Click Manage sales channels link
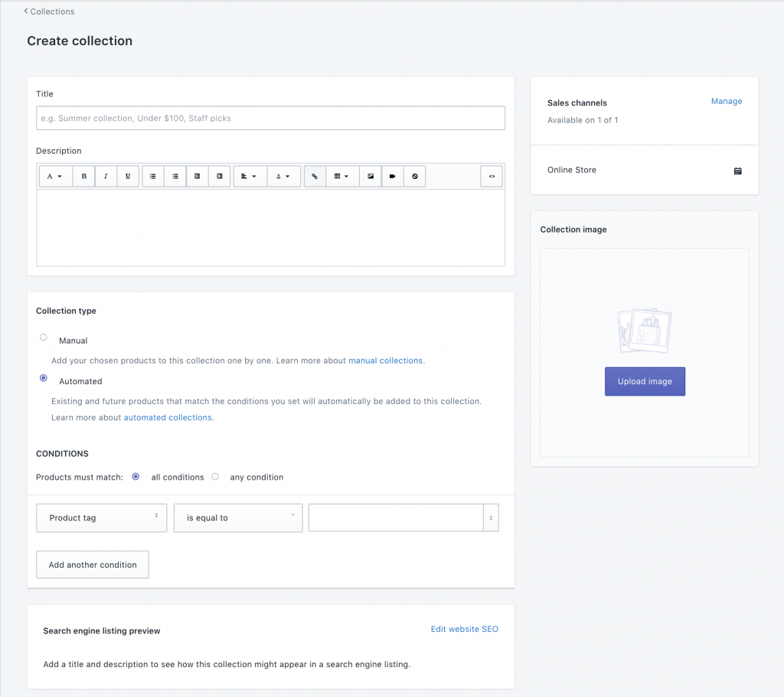 [x=727, y=101]
